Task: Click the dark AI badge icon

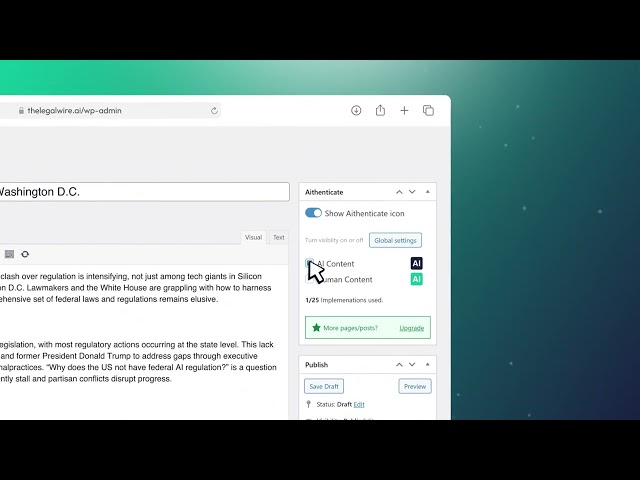Action: [x=416, y=263]
